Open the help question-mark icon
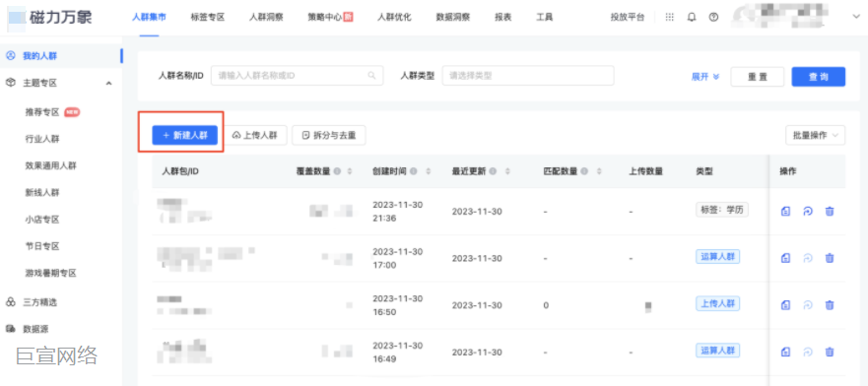Screen dimensions: 868x386 [x=713, y=17]
